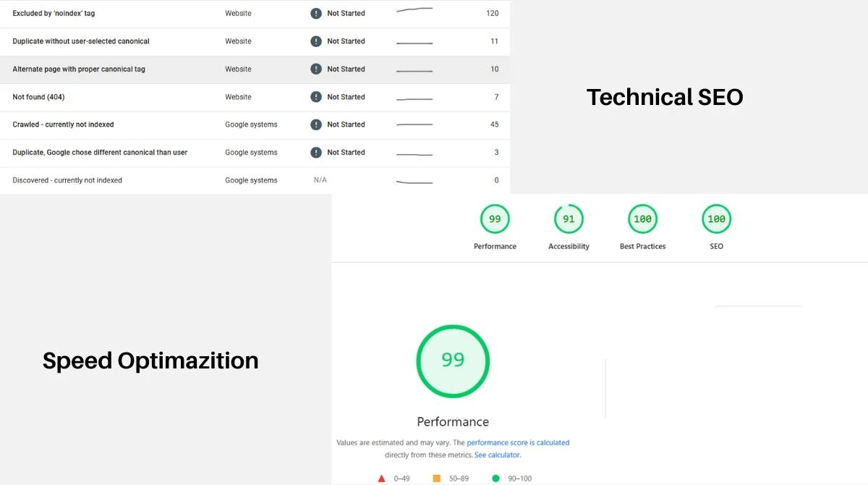
Task: Click the 'SEO' label under gauge
Action: pyautogui.click(x=716, y=246)
